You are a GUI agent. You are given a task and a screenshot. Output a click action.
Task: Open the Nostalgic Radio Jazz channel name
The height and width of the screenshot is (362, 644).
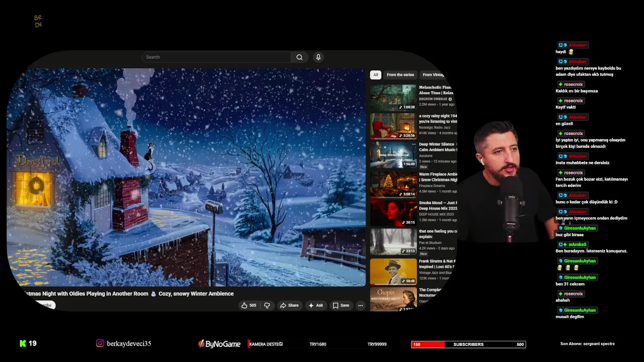coord(435,127)
